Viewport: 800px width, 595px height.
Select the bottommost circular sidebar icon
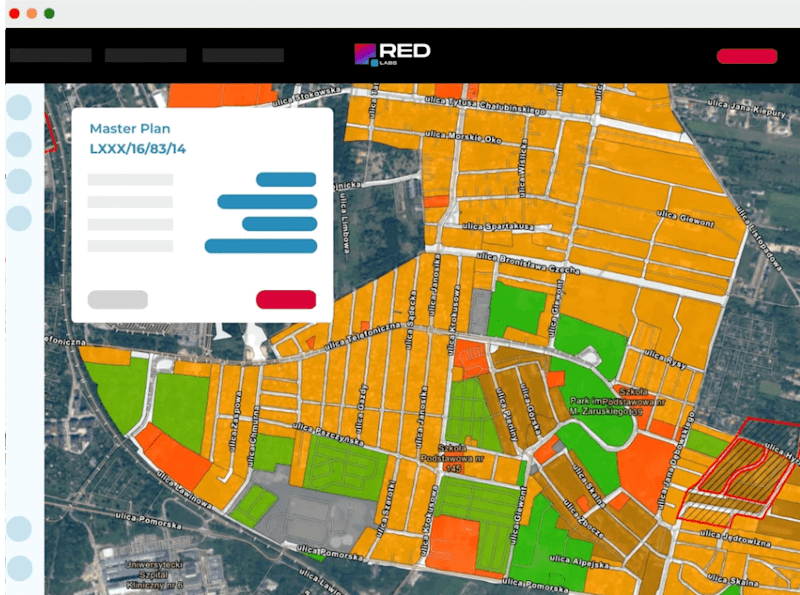[19, 568]
